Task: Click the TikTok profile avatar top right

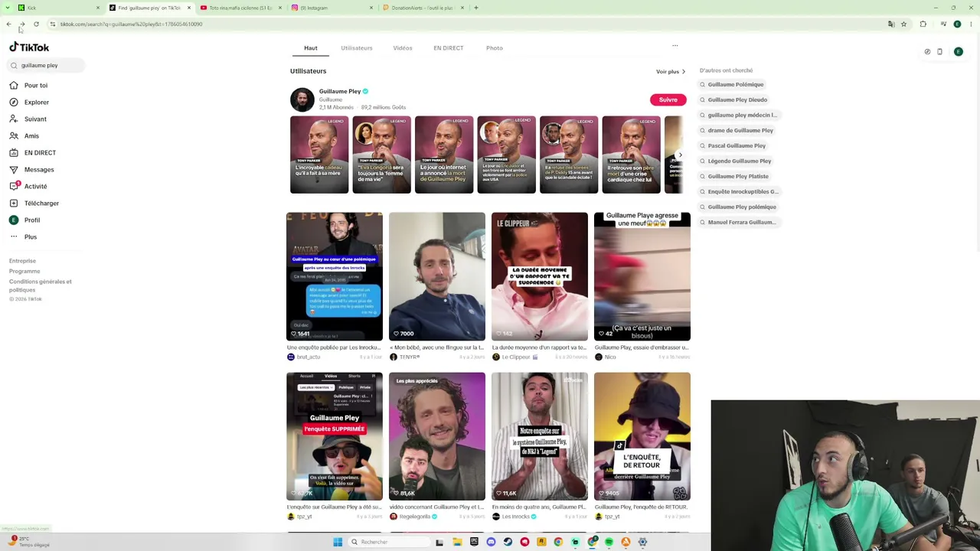Action: click(959, 52)
